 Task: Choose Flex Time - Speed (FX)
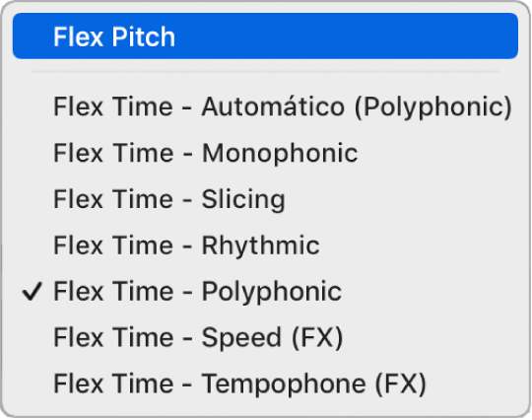(x=265, y=338)
